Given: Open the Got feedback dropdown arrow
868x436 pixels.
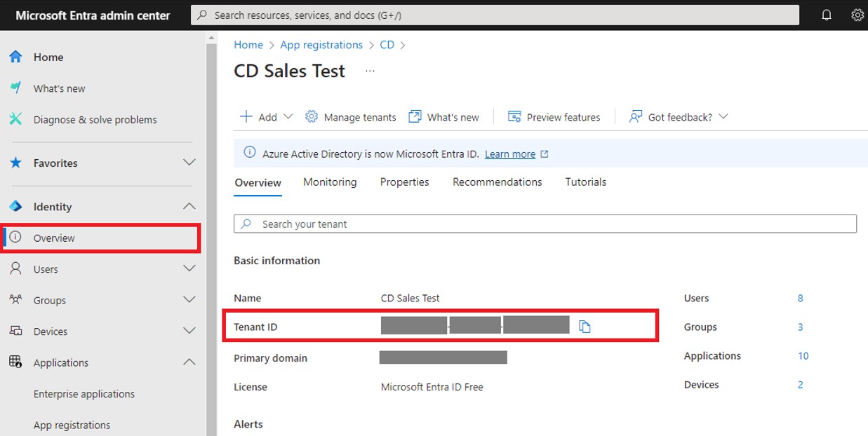Looking at the screenshot, I should click(x=723, y=116).
